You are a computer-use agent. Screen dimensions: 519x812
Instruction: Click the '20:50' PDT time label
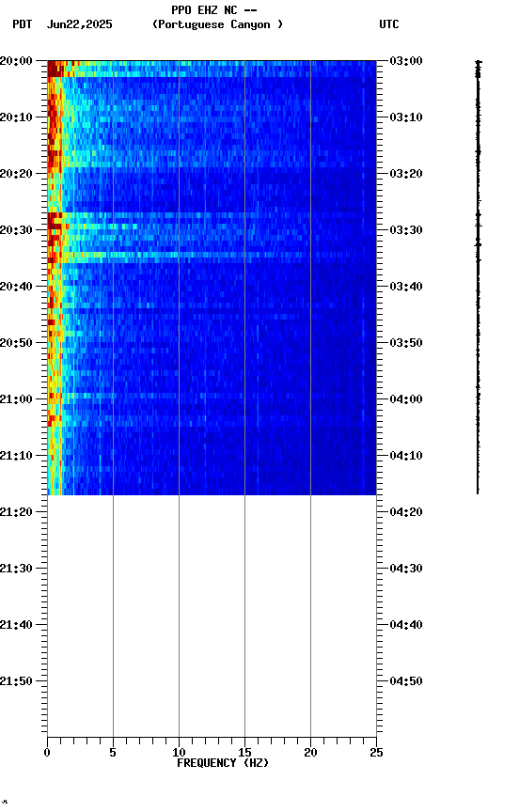[x=16, y=343]
